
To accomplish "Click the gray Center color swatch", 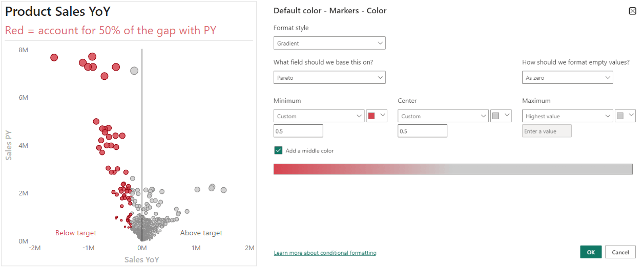I will click(501, 116).
